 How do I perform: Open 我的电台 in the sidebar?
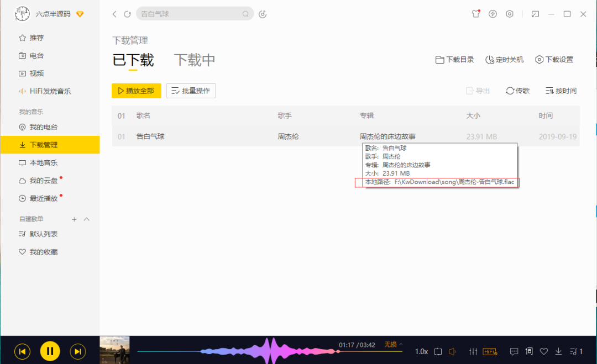[39, 127]
